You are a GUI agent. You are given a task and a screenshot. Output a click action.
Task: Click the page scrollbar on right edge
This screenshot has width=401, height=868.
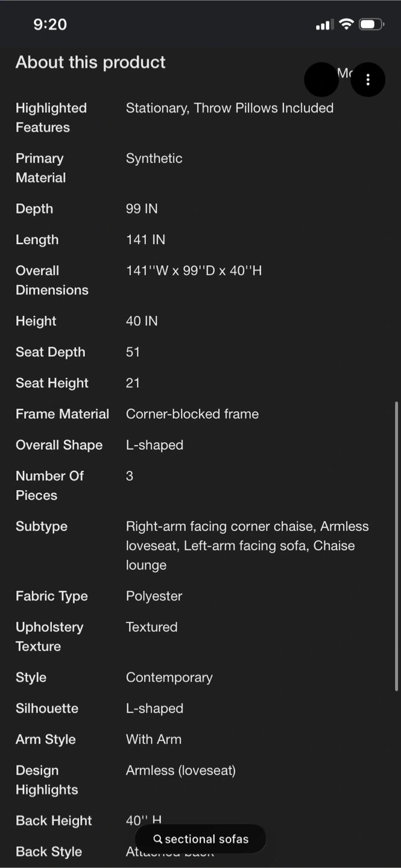(x=396, y=546)
